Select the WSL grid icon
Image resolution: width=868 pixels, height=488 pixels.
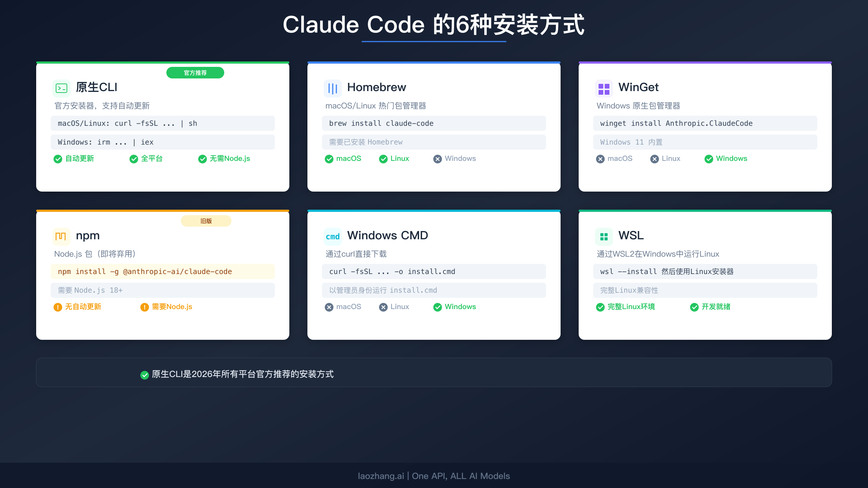tap(604, 236)
